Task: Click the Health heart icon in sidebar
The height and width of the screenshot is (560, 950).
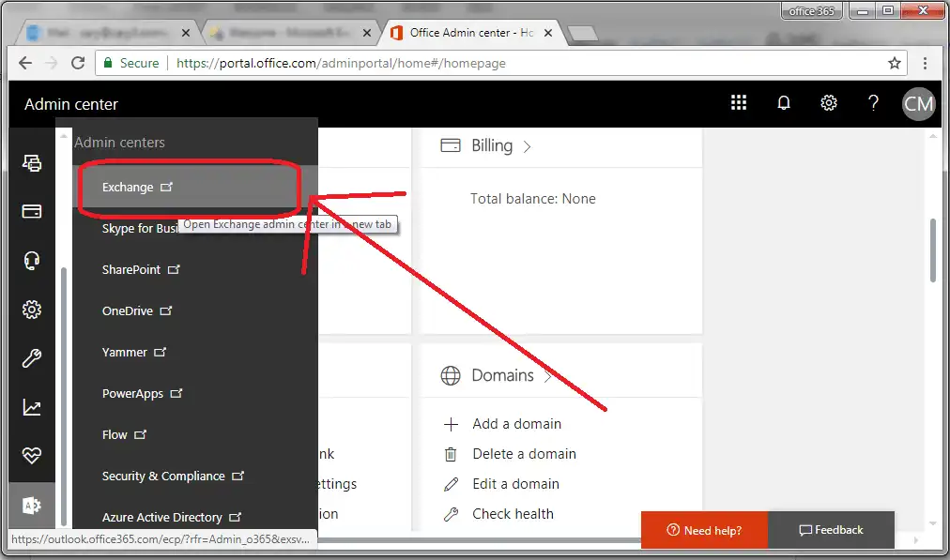Action: (32, 456)
